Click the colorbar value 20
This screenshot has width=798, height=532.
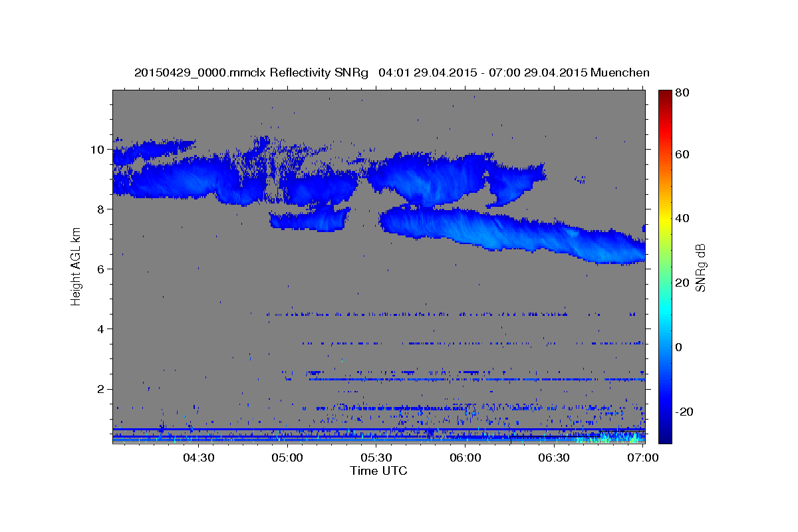682,283
